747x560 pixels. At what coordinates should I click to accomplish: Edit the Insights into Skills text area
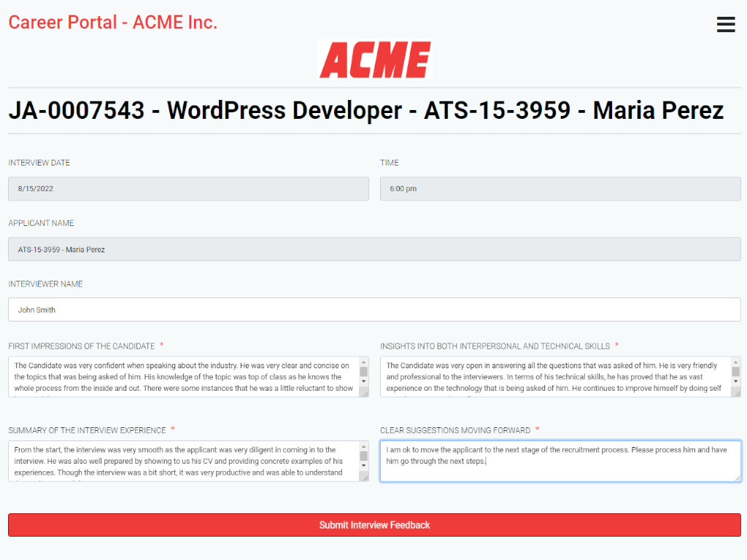[x=555, y=377]
